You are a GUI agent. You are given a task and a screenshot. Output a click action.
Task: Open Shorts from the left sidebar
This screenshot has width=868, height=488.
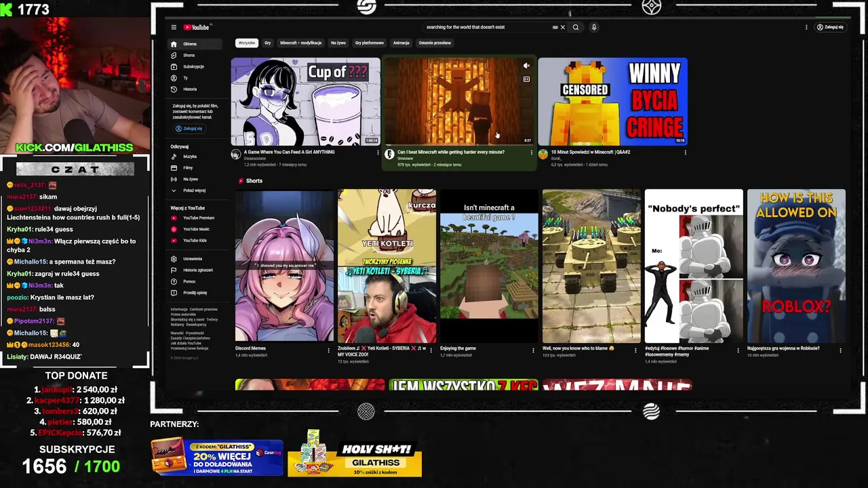pyautogui.click(x=195, y=56)
